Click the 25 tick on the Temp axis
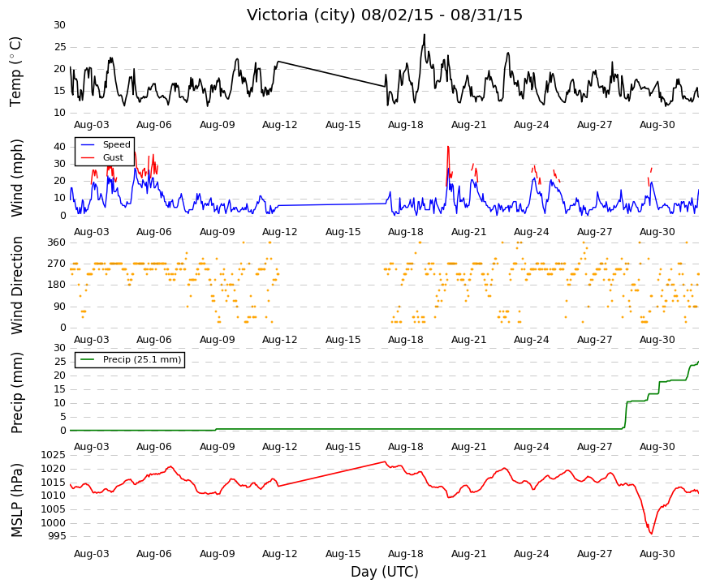 (60, 47)
